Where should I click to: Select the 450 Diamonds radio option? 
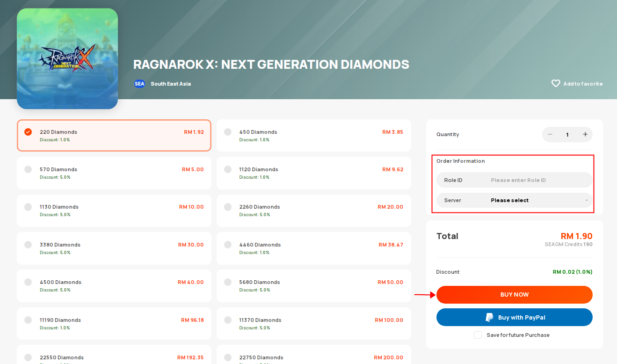[228, 132]
